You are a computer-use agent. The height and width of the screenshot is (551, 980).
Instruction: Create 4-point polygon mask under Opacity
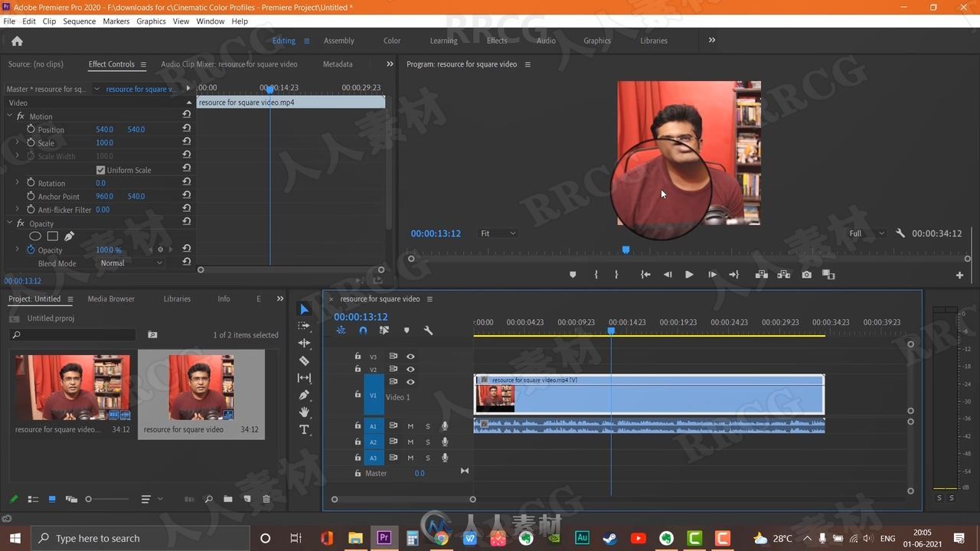[52, 236]
